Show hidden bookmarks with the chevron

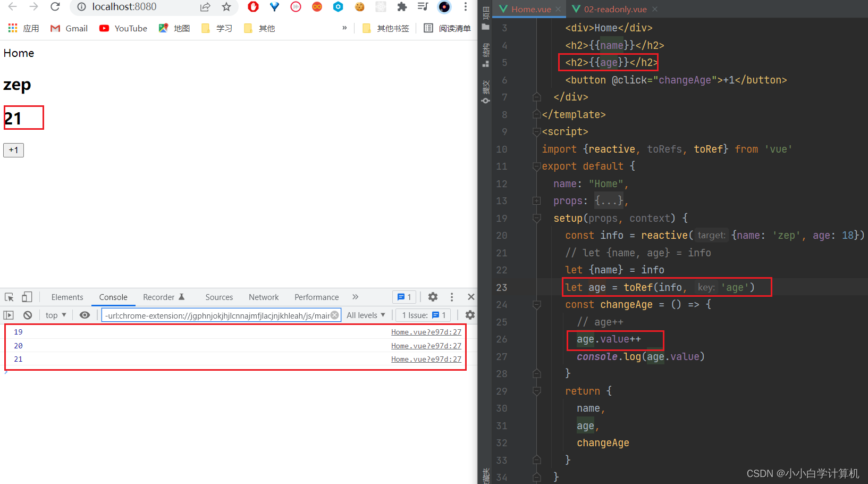(x=344, y=28)
